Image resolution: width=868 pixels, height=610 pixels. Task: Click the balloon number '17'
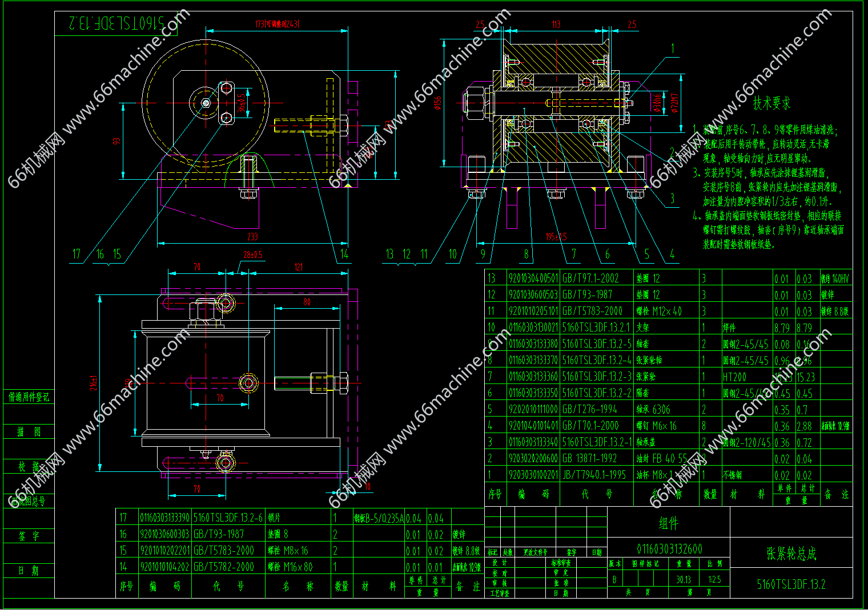coord(77,254)
